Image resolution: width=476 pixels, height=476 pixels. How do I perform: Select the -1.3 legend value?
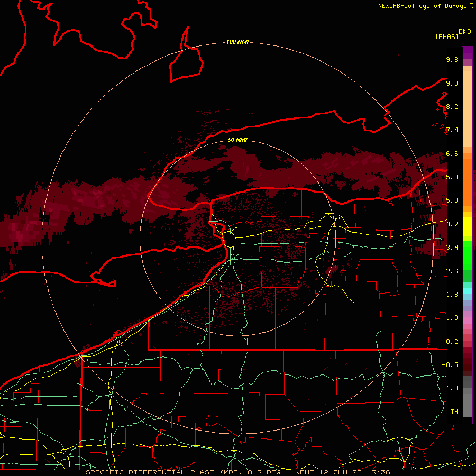(x=450, y=388)
